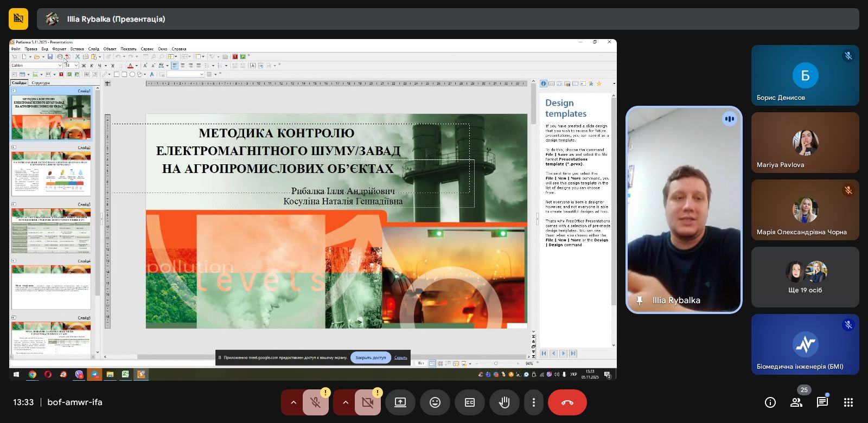Show the participants list
Screen dimensions: 868x423
tap(796, 402)
